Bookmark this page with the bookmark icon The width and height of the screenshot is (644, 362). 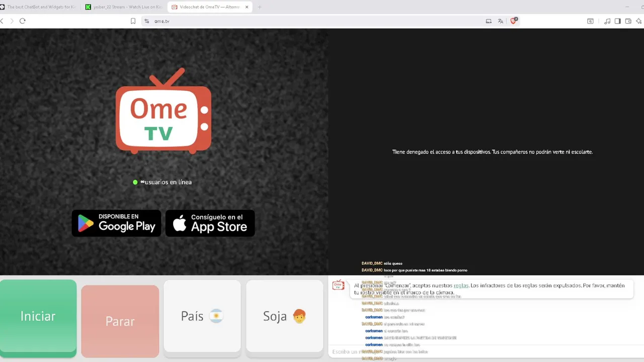pyautogui.click(x=133, y=21)
